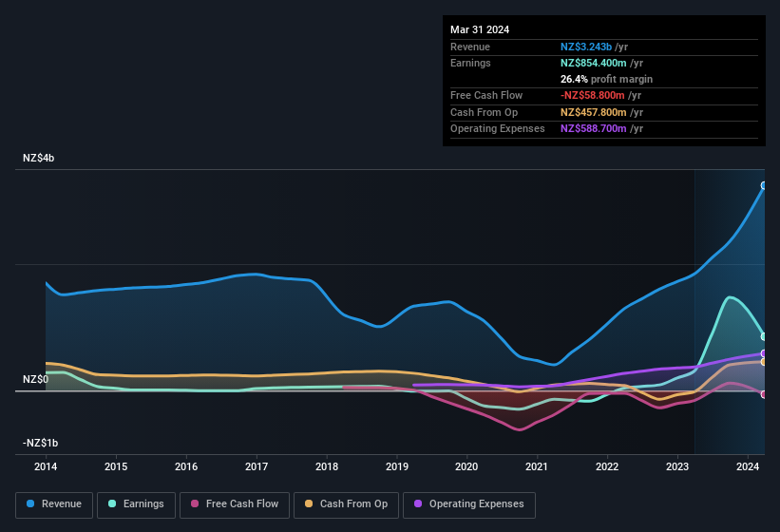Click the -NZ$58.800m free cash flow value
780x532 pixels.
(593, 95)
